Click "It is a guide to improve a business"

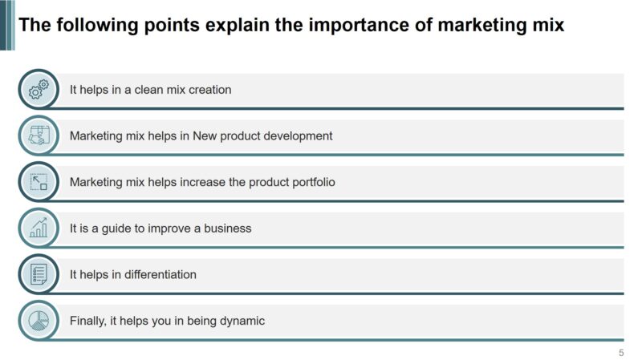point(160,229)
